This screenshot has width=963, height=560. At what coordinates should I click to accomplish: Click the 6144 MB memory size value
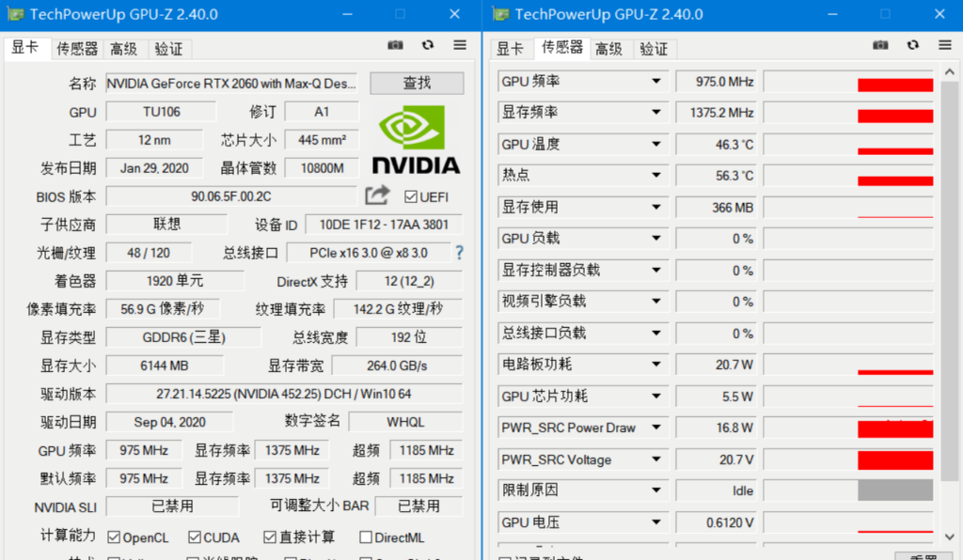point(164,366)
